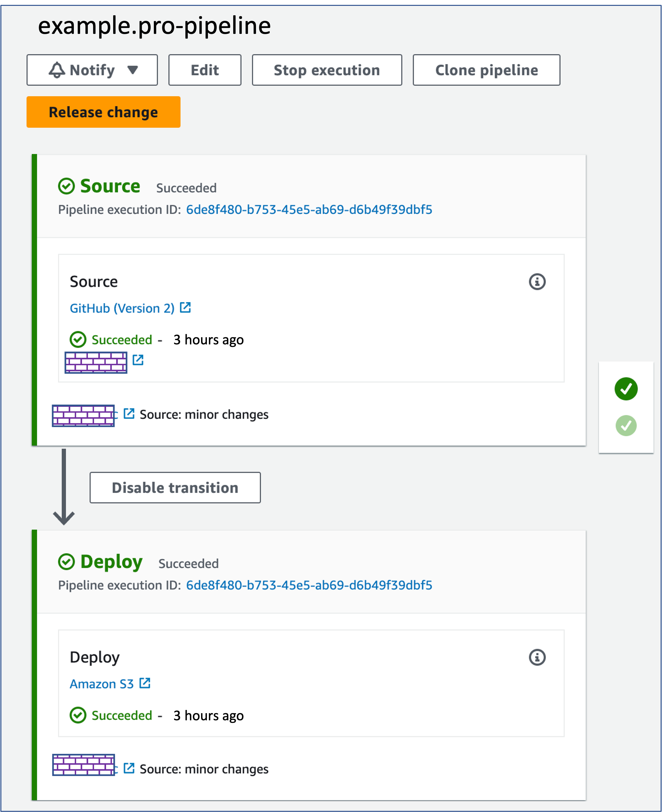
Task: Click external link icon before Source stage commit message
Action: coord(129,413)
